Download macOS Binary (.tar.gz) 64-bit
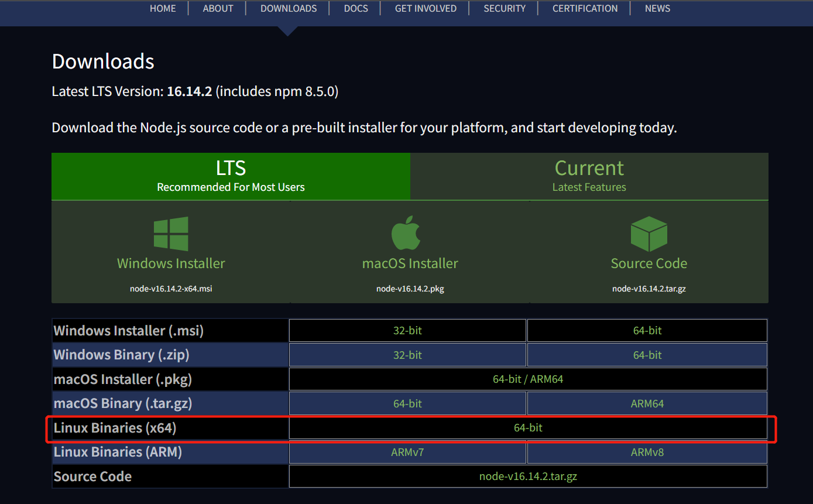813x504 pixels. pyautogui.click(x=407, y=403)
